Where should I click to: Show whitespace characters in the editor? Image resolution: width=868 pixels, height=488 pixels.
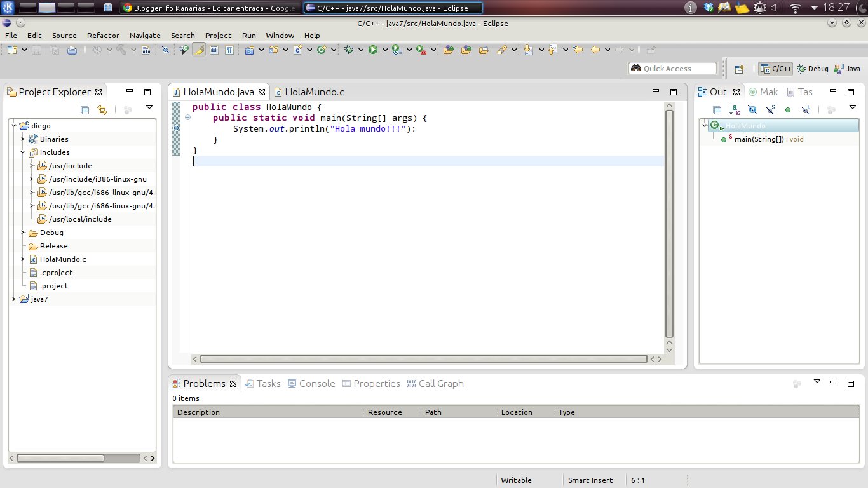(x=229, y=50)
